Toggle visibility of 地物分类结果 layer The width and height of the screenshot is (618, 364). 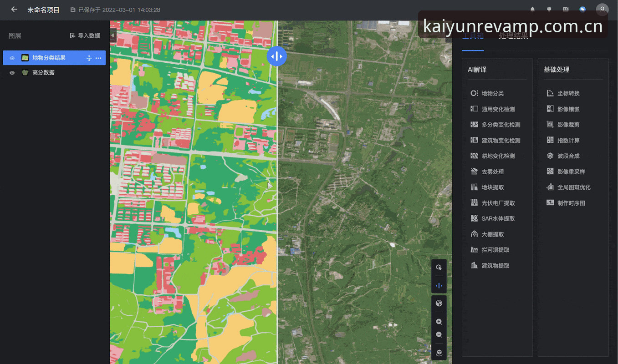pyautogui.click(x=12, y=58)
